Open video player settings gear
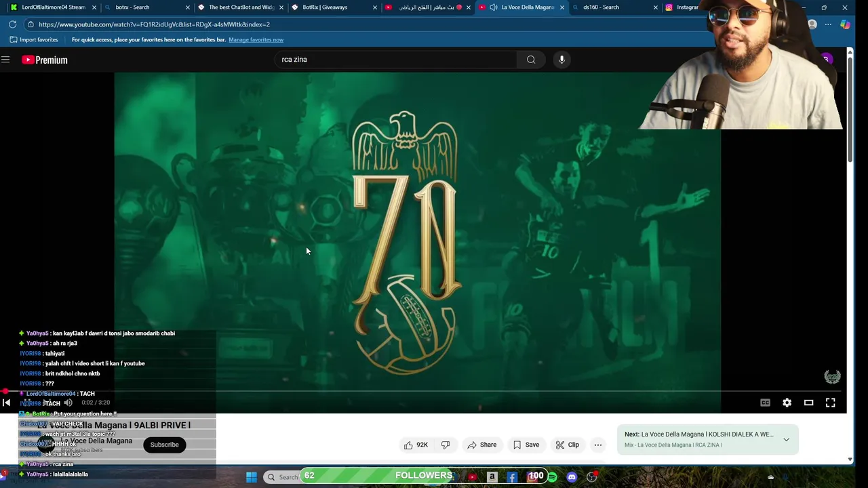 tap(787, 403)
